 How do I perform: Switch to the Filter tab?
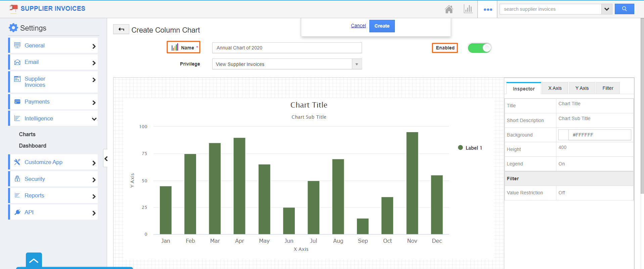click(x=608, y=88)
